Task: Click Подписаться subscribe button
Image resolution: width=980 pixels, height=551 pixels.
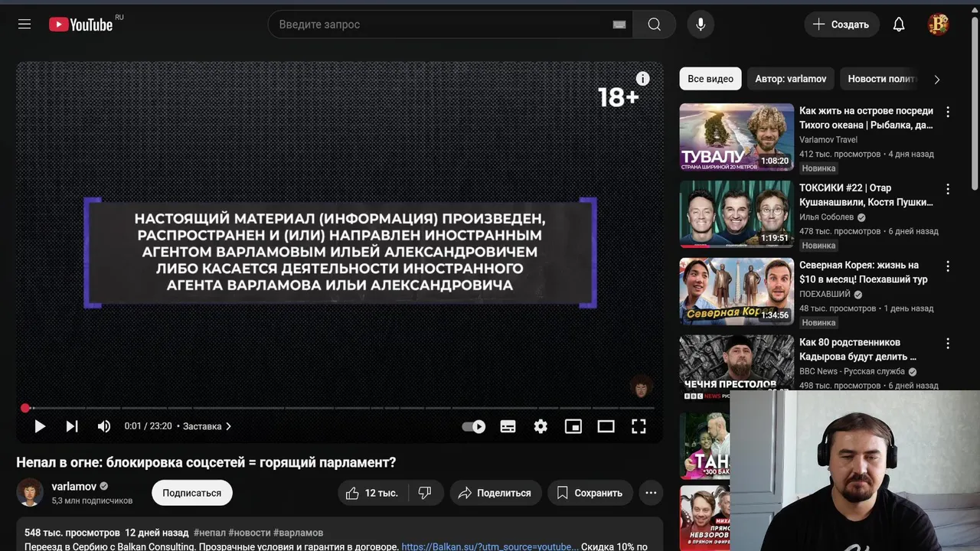Action: click(x=191, y=493)
